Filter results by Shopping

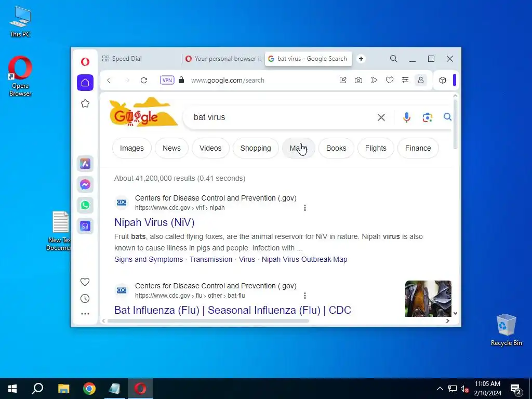tap(256, 148)
